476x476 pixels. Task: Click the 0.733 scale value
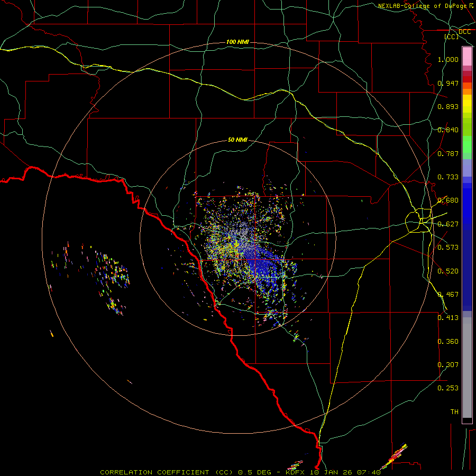(448, 177)
